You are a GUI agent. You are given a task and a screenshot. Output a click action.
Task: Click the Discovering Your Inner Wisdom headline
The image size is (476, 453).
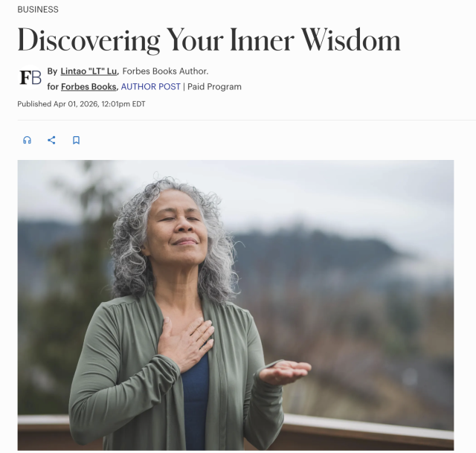click(209, 40)
